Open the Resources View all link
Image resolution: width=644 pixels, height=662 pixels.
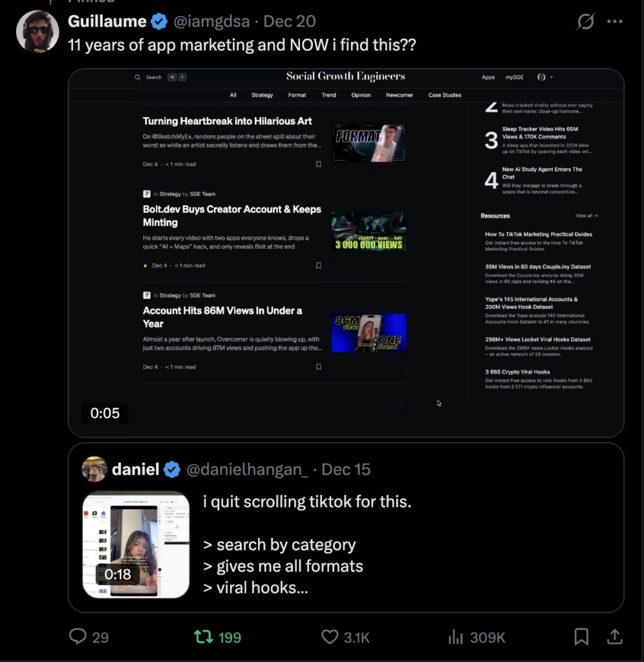[586, 216]
